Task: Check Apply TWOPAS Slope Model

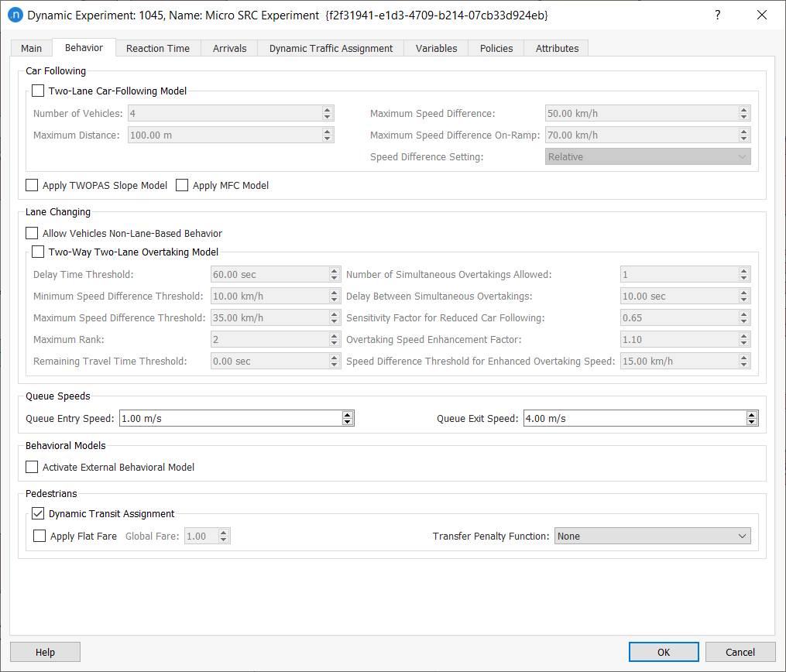Action: point(32,185)
